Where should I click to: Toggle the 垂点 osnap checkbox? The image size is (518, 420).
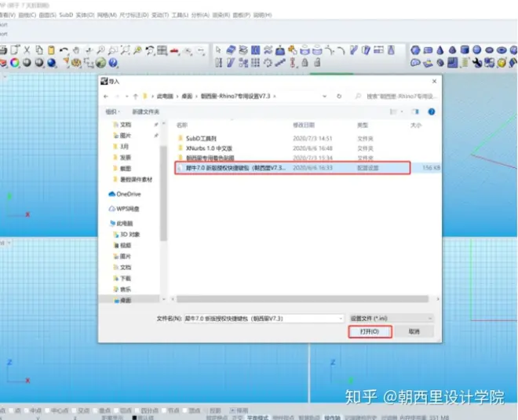(x=96, y=411)
